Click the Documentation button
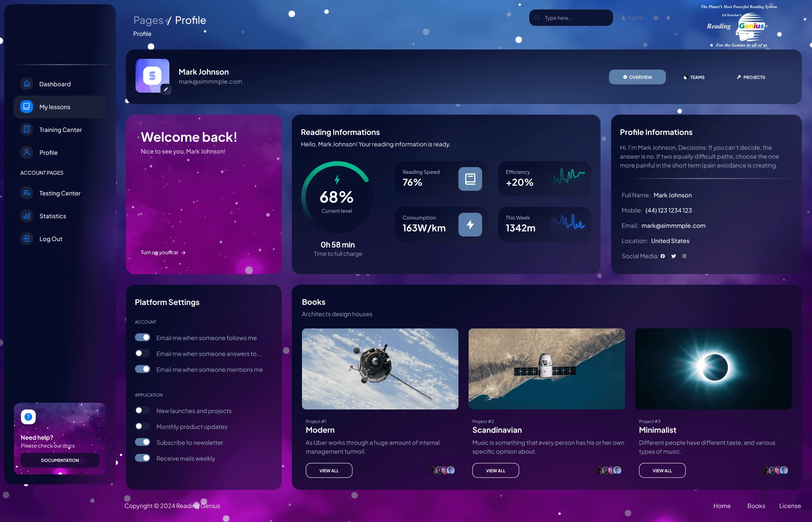 (60, 460)
